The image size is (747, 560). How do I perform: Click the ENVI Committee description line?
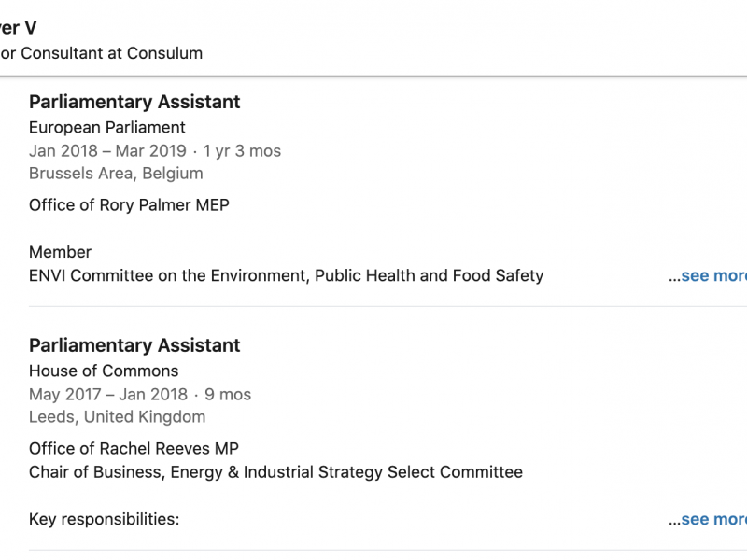point(286,276)
